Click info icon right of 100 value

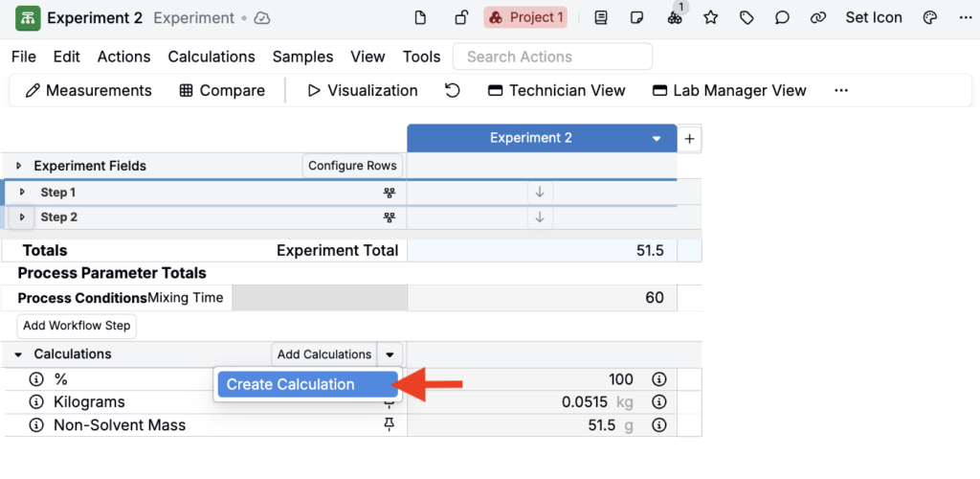click(x=658, y=379)
